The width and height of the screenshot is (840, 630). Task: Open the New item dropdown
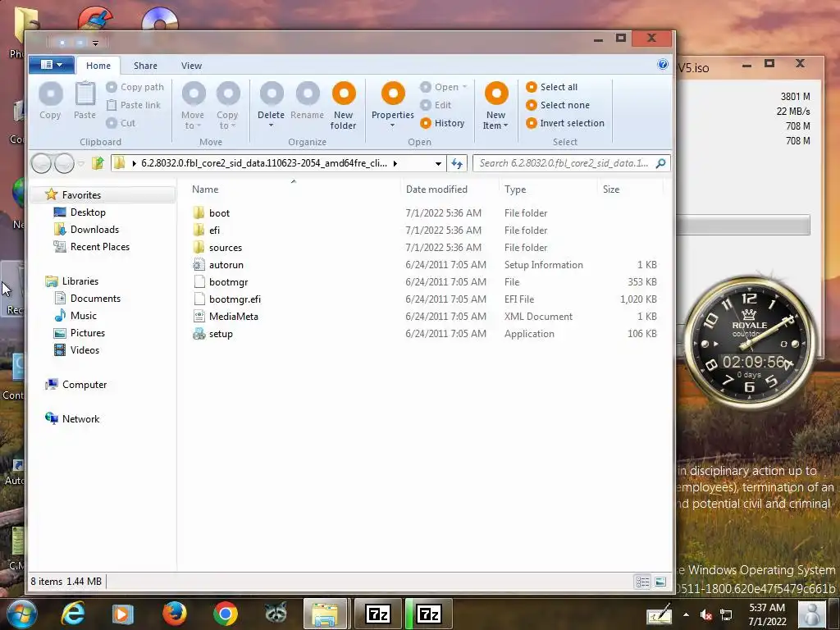pos(495,105)
